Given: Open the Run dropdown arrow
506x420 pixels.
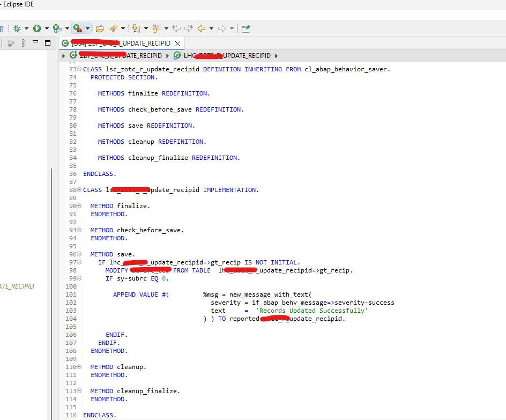Looking at the screenshot, I should pyautogui.click(x=47, y=28).
